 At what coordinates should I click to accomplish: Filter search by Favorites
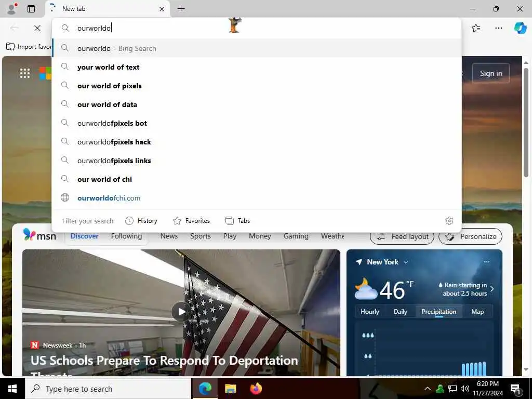click(x=191, y=221)
